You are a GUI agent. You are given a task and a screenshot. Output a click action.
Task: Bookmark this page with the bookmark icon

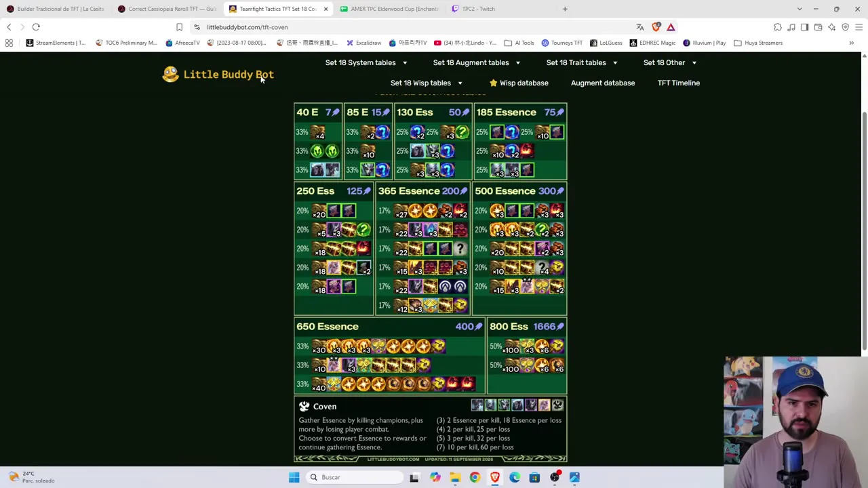click(x=179, y=27)
